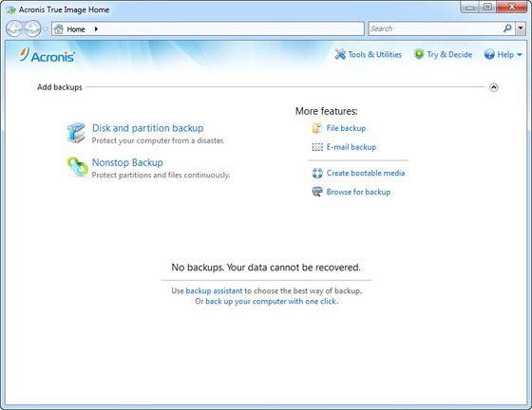Click "Protect your computer from a disaster." text

[x=158, y=140]
